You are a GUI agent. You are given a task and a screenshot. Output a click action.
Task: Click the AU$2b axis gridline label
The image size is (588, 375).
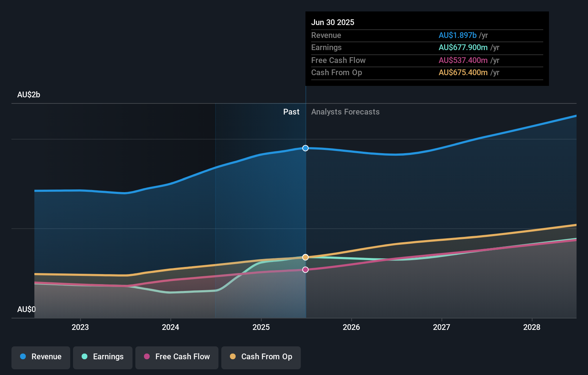pyautogui.click(x=29, y=94)
